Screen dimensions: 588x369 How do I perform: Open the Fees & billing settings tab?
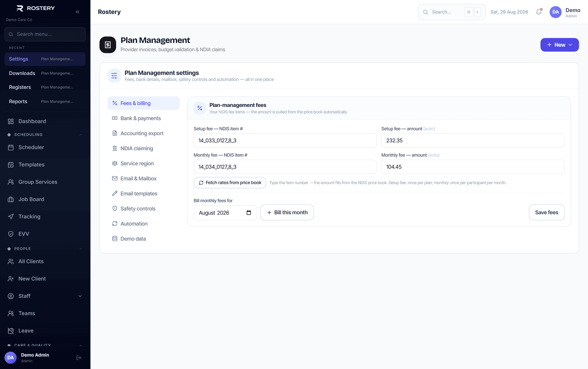point(144,103)
